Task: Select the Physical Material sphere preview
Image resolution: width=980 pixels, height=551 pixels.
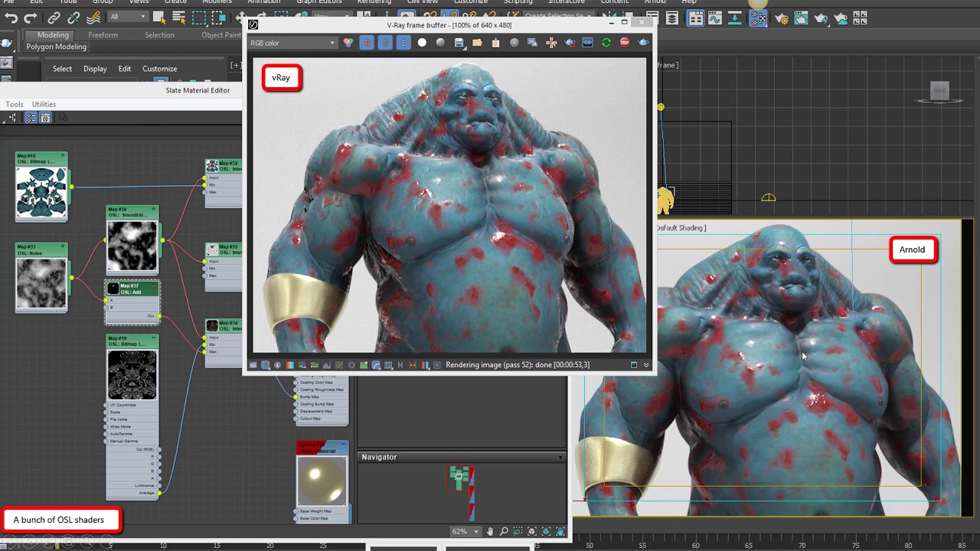Action: 322,481
